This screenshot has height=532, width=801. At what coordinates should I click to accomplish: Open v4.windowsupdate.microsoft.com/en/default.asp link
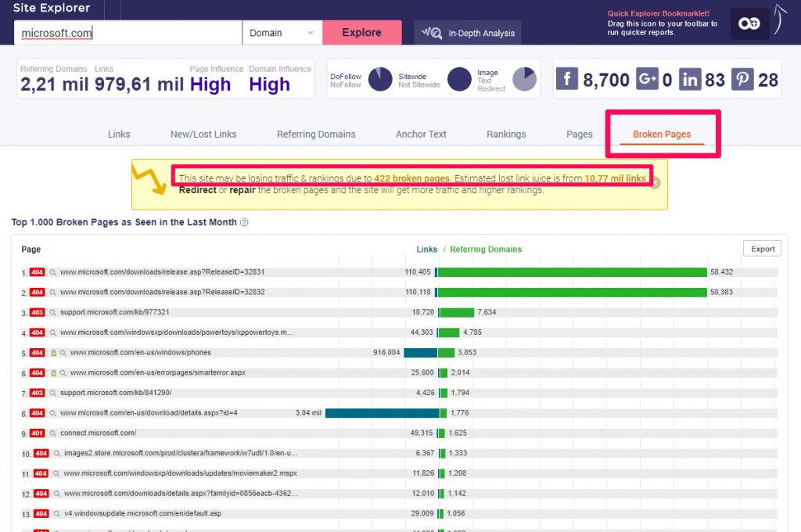142,513
